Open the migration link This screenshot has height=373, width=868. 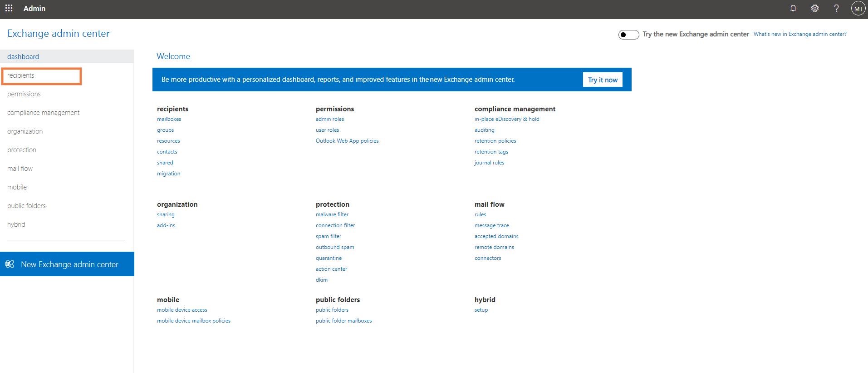click(x=169, y=174)
